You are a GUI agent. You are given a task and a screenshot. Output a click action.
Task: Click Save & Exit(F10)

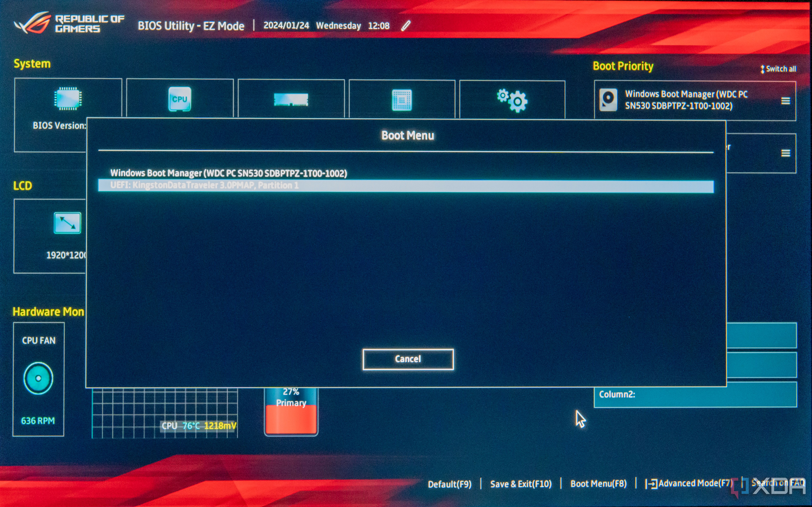point(521,484)
